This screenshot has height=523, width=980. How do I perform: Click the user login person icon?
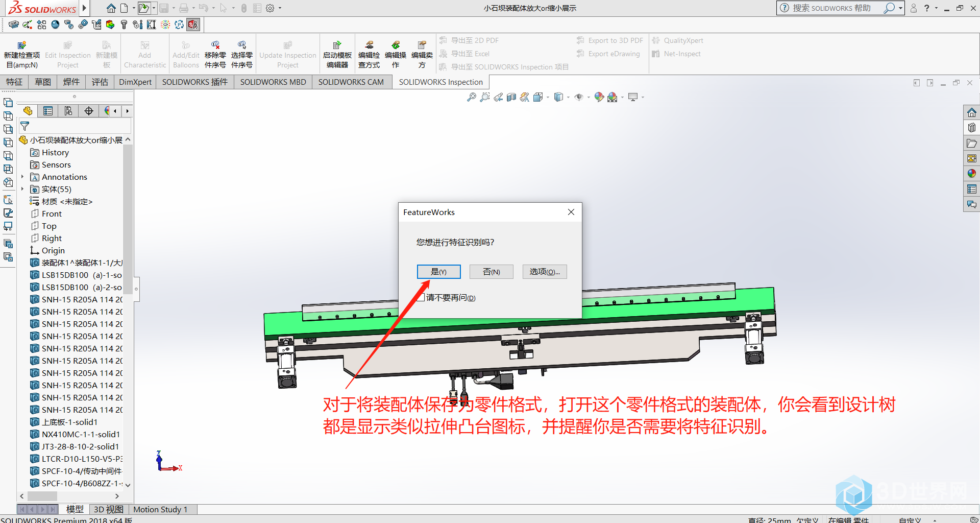(x=914, y=8)
